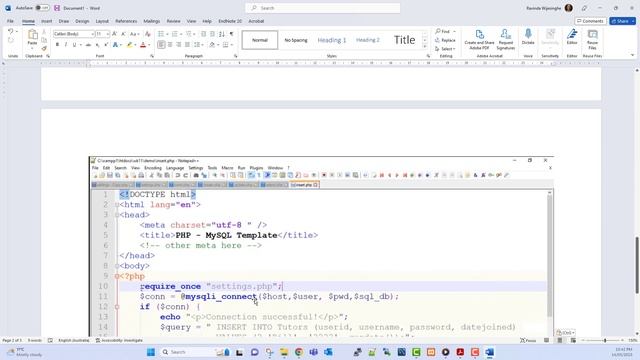The height and width of the screenshot is (360, 640).
Task: Click the Undo arrow icon
Action: (11, 31)
